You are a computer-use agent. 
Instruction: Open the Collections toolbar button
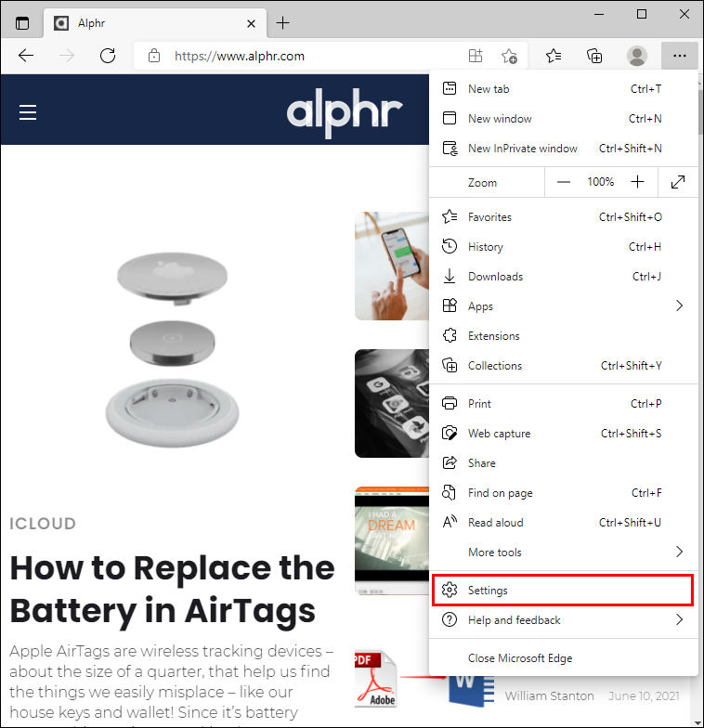(x=594, y=56)
